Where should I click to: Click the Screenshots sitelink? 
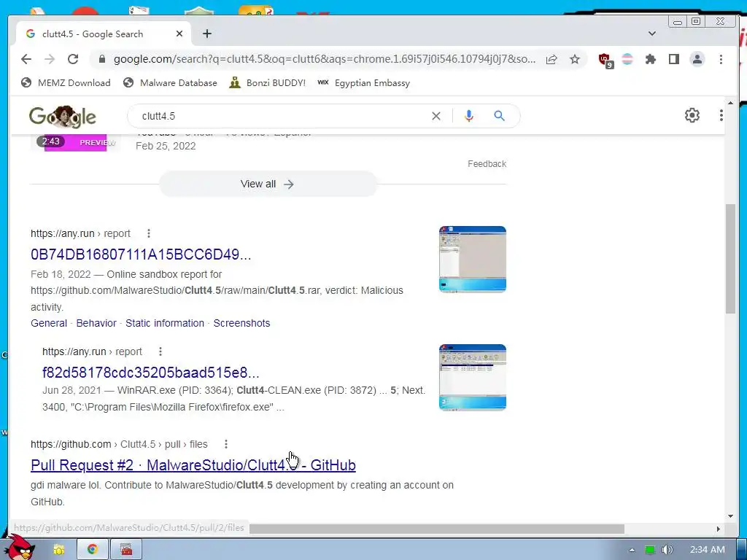click(241, 323)
